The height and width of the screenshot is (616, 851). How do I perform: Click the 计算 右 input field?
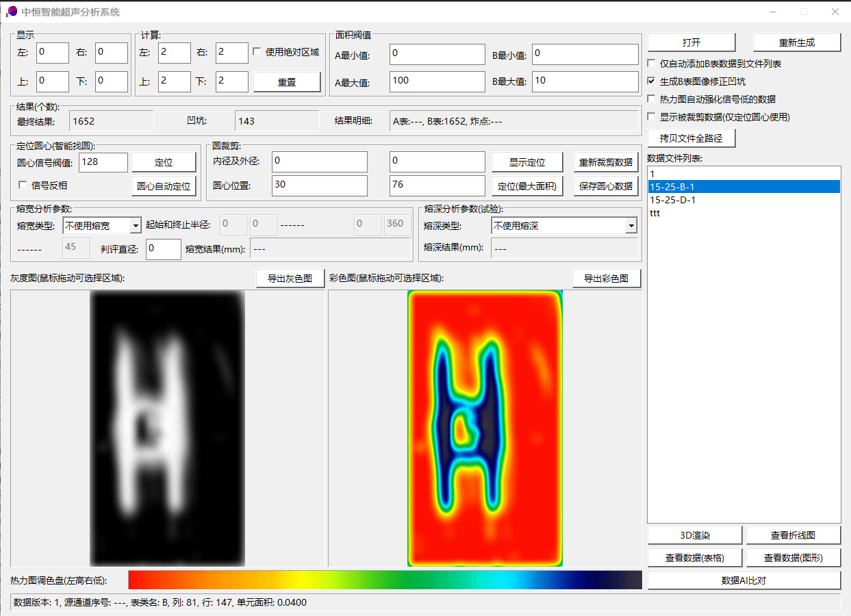232,53
